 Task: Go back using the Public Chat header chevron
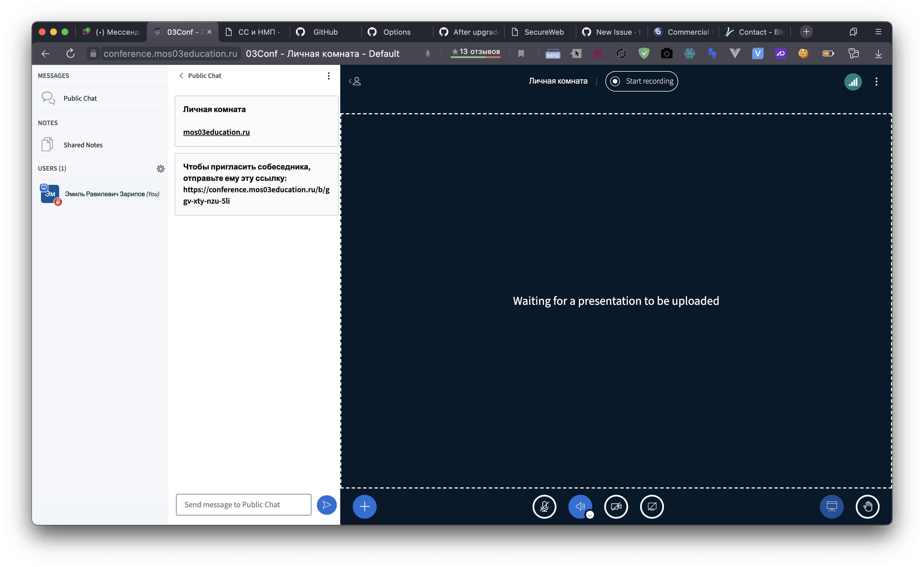tap(181, 75)
